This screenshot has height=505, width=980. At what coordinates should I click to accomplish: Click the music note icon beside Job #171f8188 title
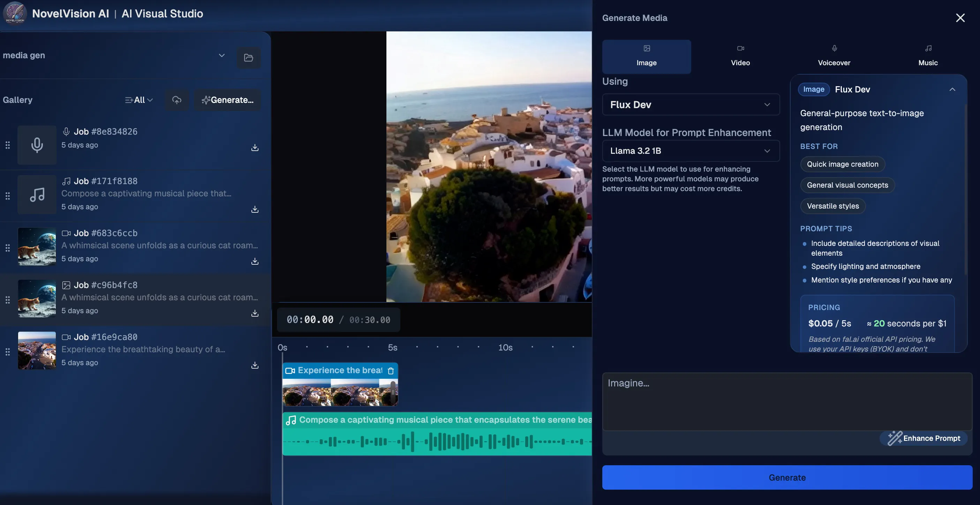point(66,181)
